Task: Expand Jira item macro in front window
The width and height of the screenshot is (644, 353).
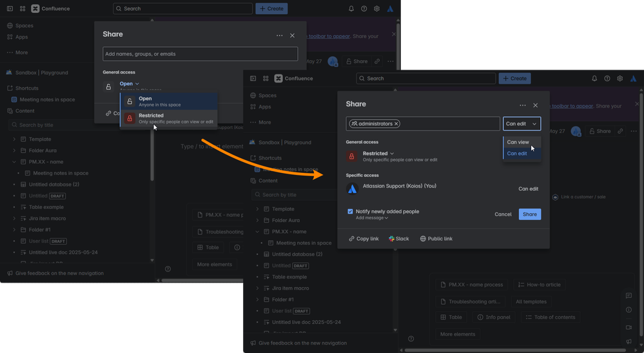Action: click(257, 288)
